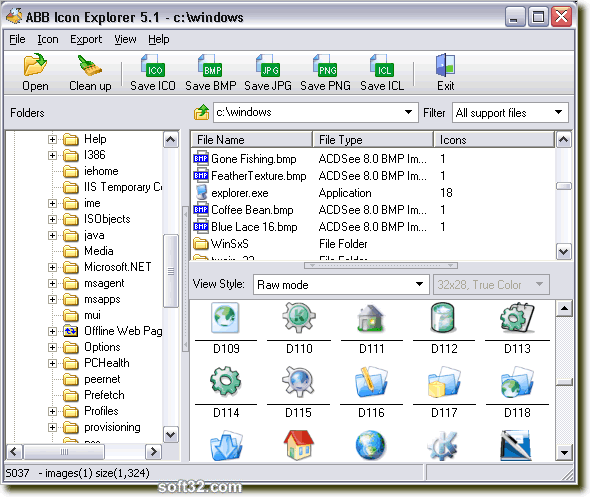Select the iehome folder in the tree

(101, 171)
